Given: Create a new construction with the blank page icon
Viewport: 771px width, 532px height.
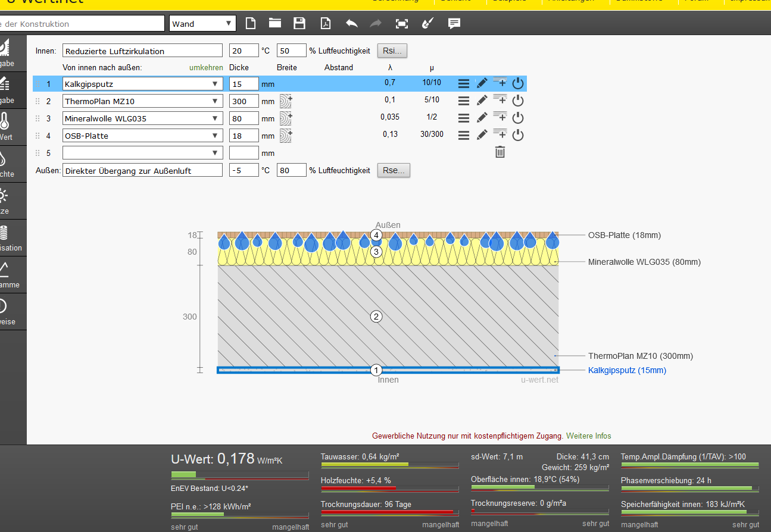Looking at the screenshot, I should tap(251, 24).
